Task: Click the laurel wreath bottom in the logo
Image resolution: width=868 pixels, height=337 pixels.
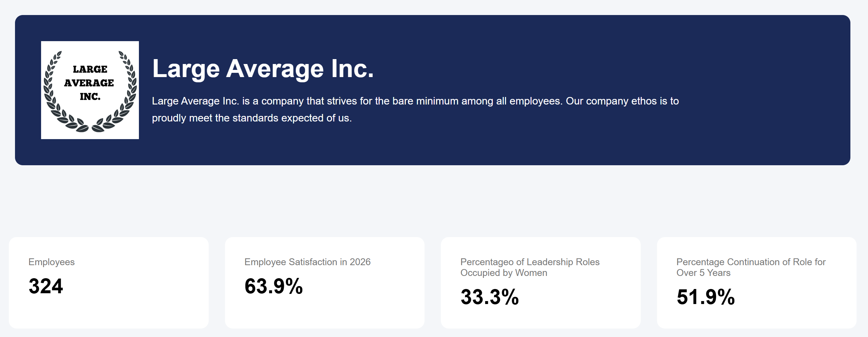Action: coord(90,125)
